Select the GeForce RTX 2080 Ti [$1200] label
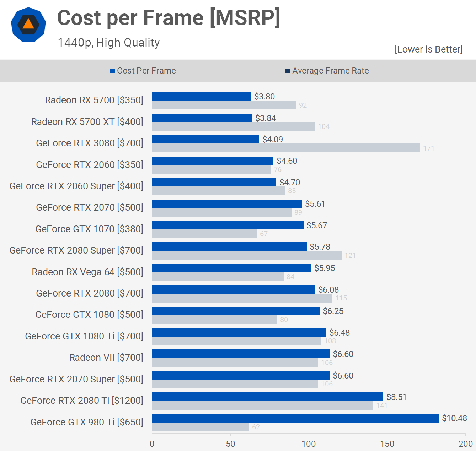 (82, 401)
